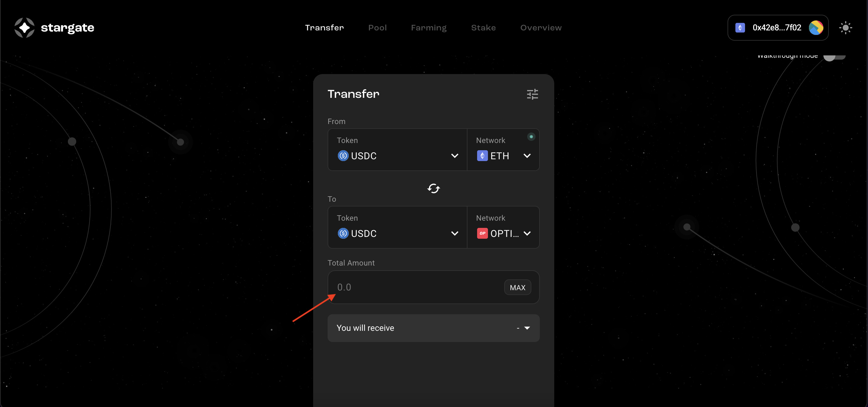The width and height of the screenshot is (868, 407).
Task: Select the From Token USDC dropdown
Action: coord(397,155)
